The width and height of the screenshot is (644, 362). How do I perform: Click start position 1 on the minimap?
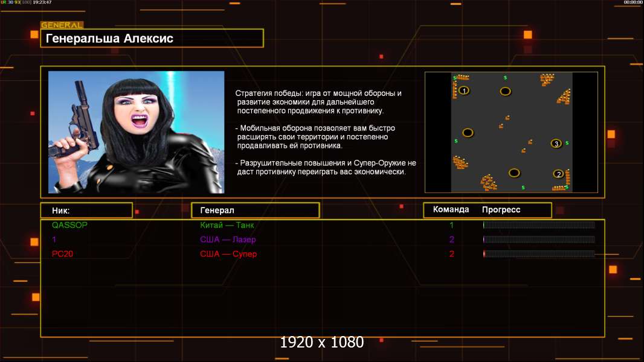pos(464,91)
